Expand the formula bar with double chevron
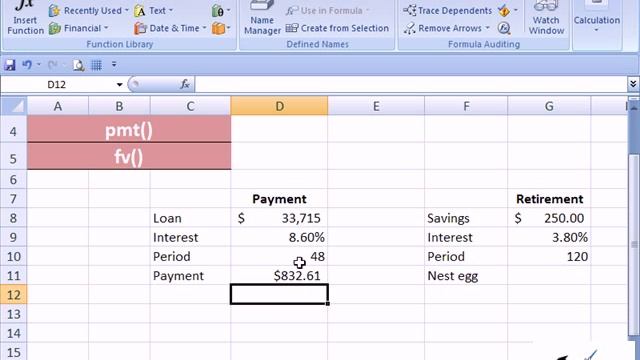 point(633,84)
